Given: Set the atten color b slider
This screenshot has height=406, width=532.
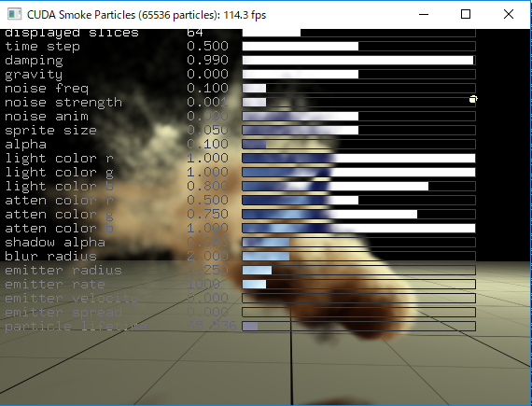Looking at the screenshot, I should click(359, 229).
